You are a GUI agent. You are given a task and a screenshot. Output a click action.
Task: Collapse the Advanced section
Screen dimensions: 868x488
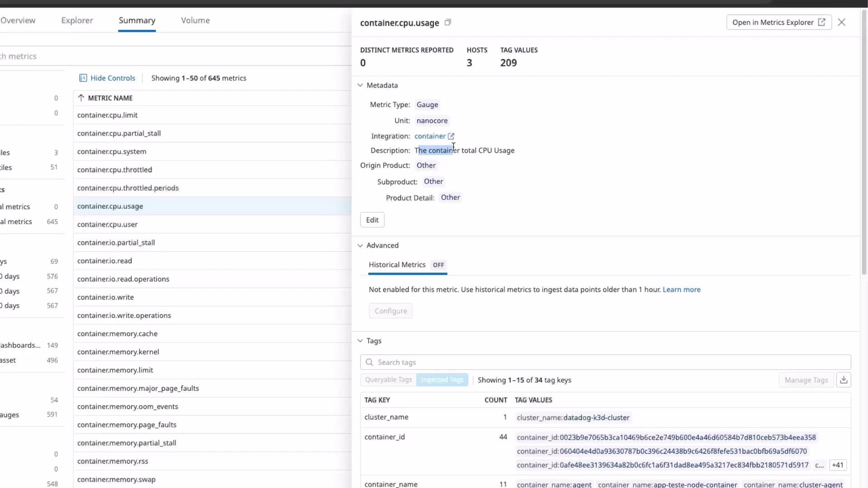tap(360, 245)
